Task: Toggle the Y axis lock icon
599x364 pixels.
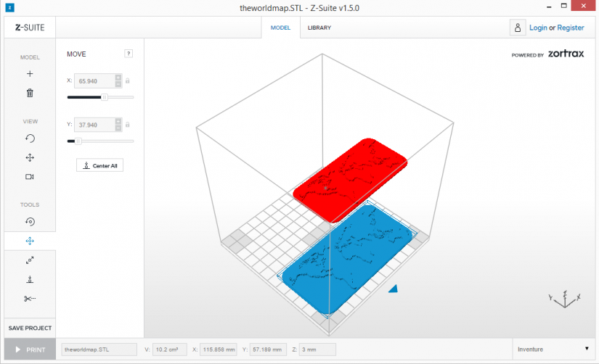Action: [x=128, y=125]
